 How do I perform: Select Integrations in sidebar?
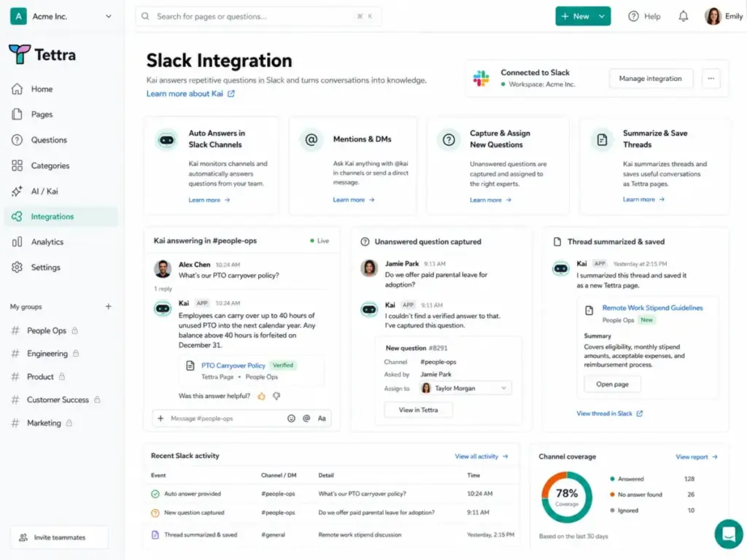click(61, 217)
